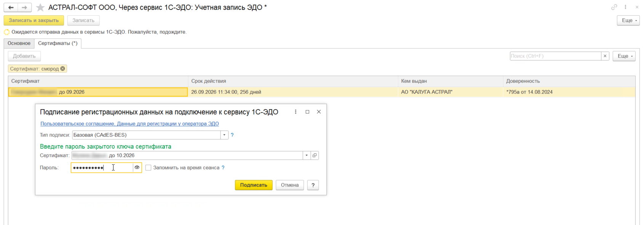
Task: Copy link using the chain icon
Action: [614, 7]
